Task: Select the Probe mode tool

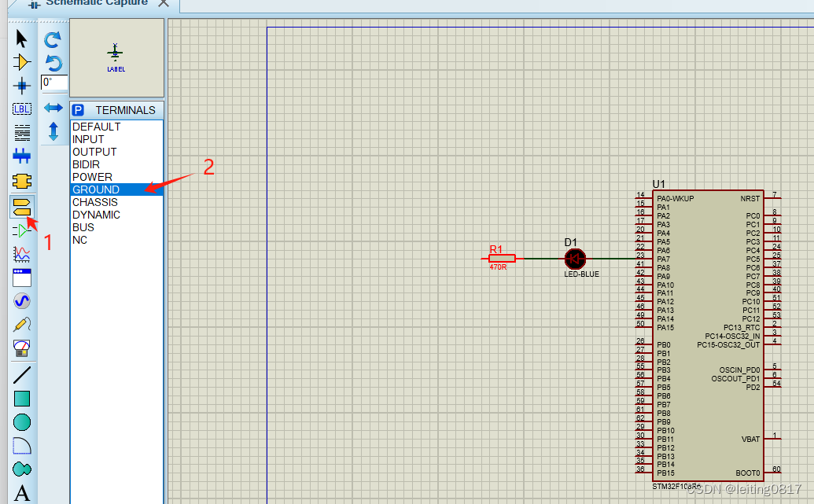Action: 22,325
